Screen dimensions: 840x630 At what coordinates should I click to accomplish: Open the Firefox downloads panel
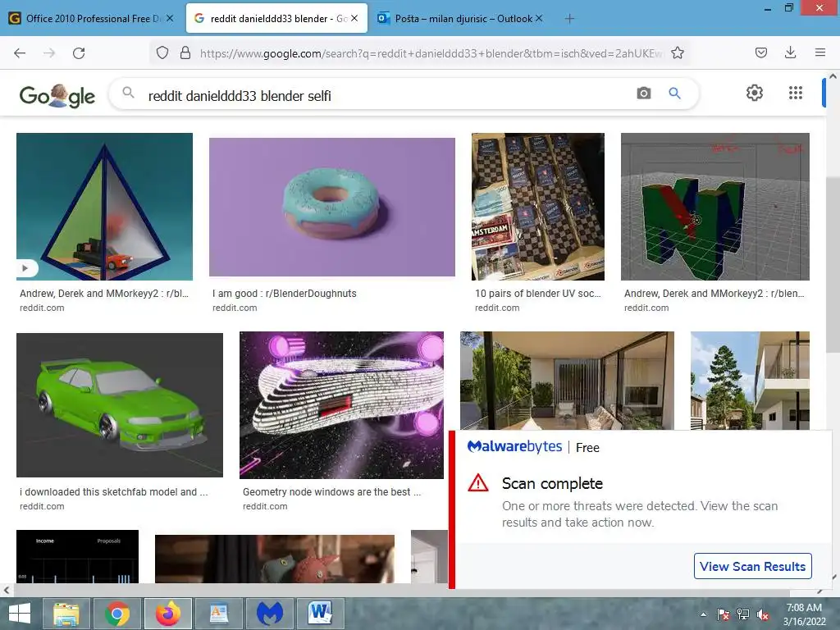coord(790,52)
